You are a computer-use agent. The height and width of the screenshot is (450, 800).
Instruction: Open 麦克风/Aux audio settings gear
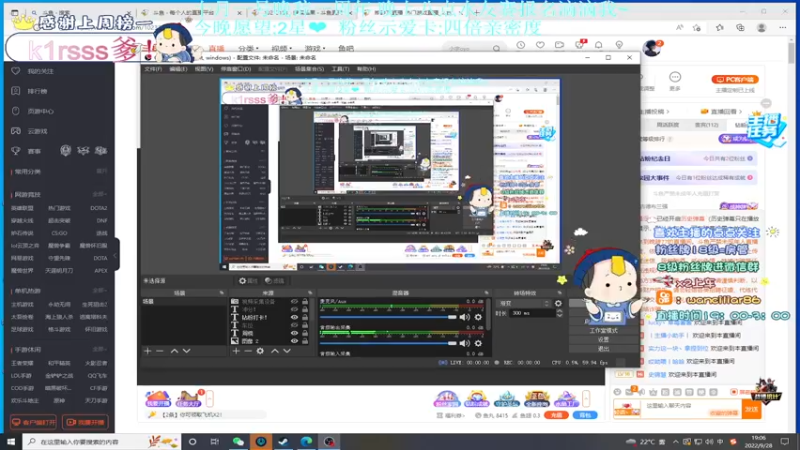click(x=478, y=317)
